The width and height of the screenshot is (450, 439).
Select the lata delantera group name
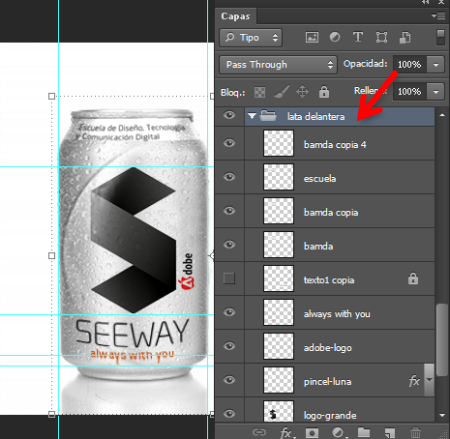(x=316, y=117)
